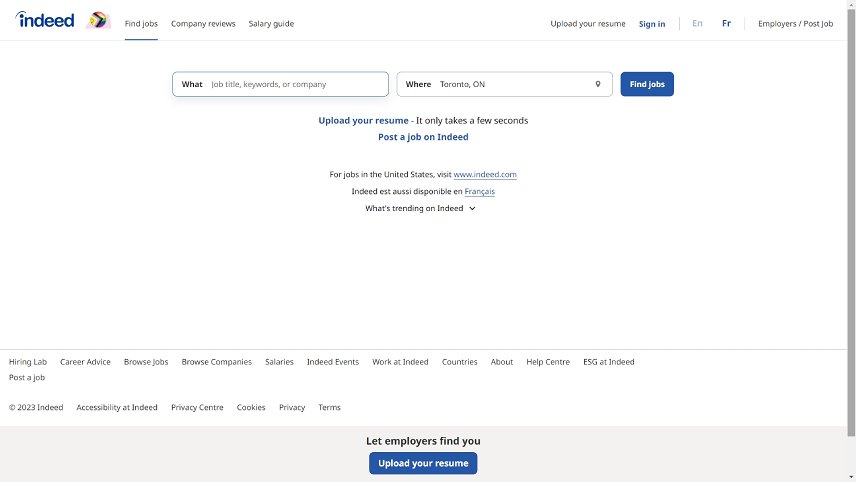Select En language option
856x482 pixels.
697,23
